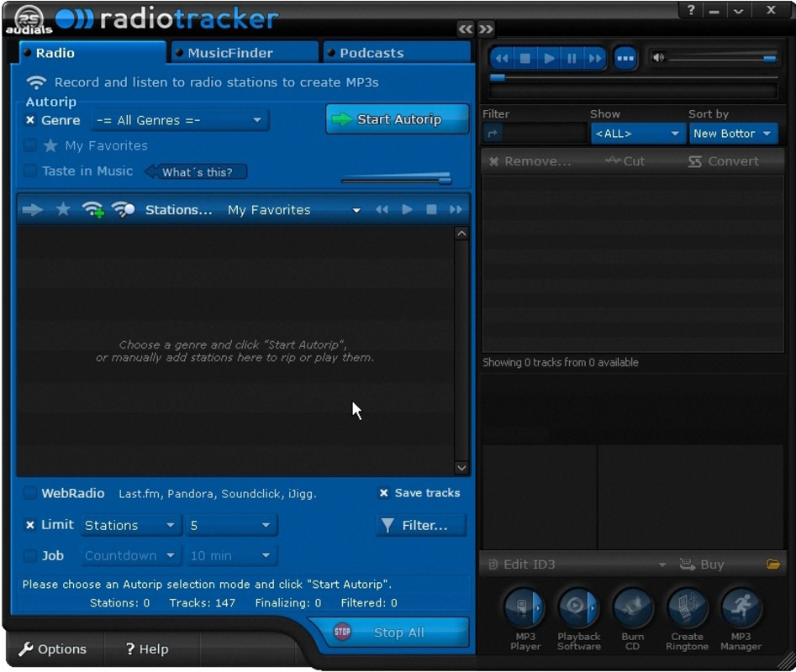Expand the Sort by dropdown
This screenshot has width=796, height=672.
(734, 133)
